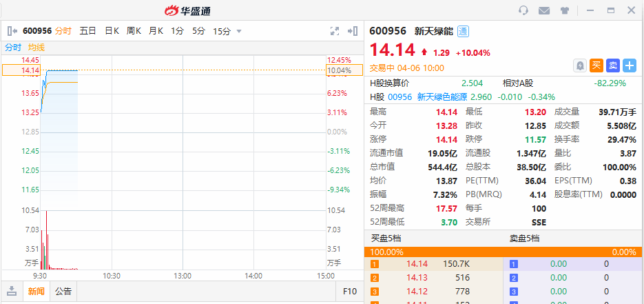Click the 换手率 value 29.47%
This screenshot has width=644, height=304.
point(622,140)
